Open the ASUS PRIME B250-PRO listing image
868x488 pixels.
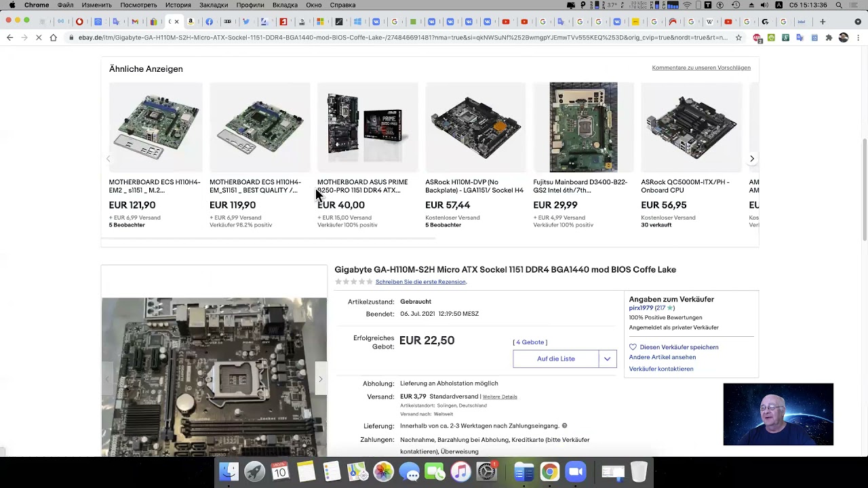(x=368, y=127)
